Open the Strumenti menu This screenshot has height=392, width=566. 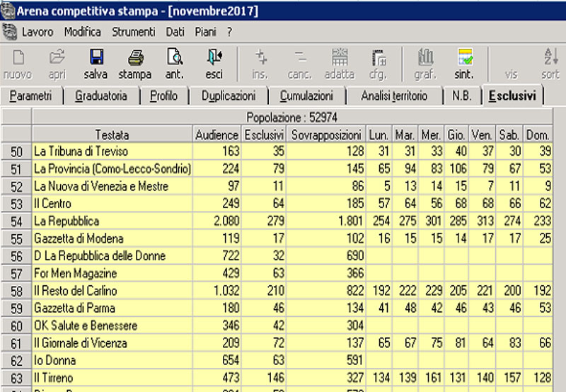133,32
